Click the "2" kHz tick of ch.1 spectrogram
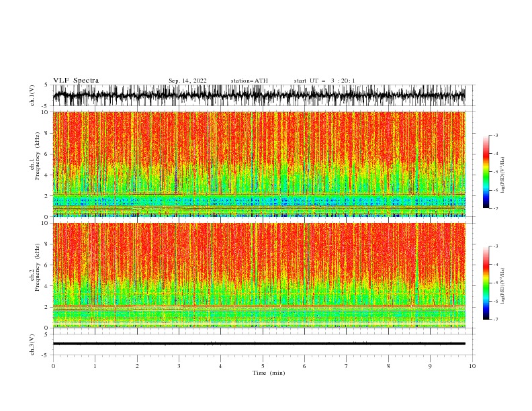This screenshot has width=532, height=411. pos(47,196)
